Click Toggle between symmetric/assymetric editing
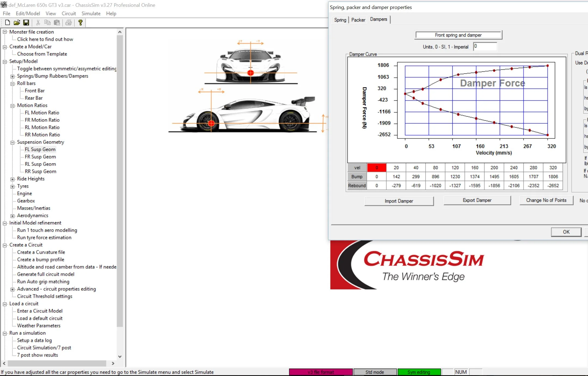Screen dimensions: 588x376 (67, 69)
